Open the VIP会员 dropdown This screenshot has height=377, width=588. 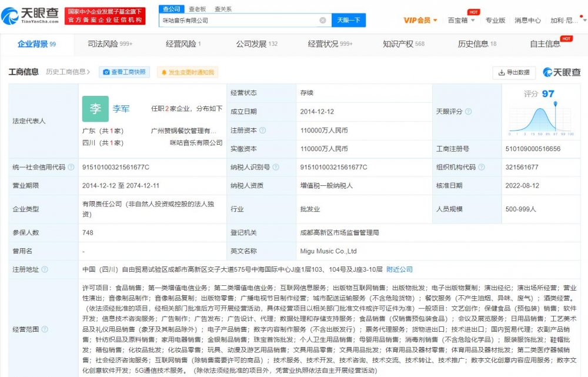tap(420, 20)
